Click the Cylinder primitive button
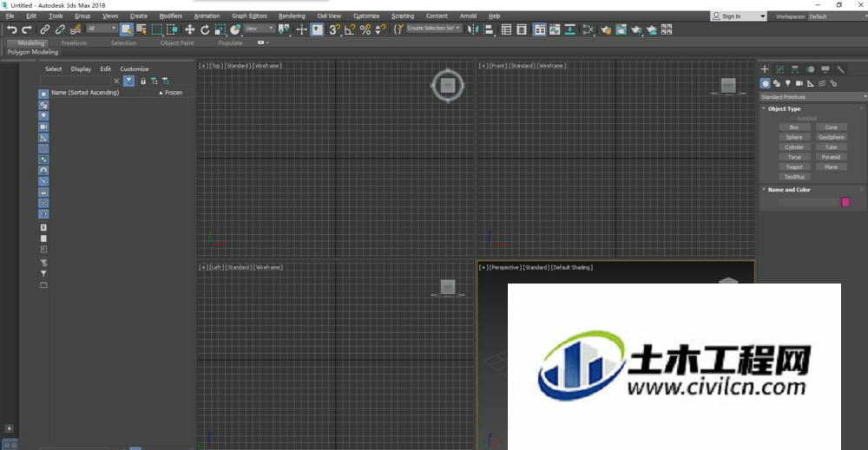This screenshot has width=868, height=450. (794, 147)
